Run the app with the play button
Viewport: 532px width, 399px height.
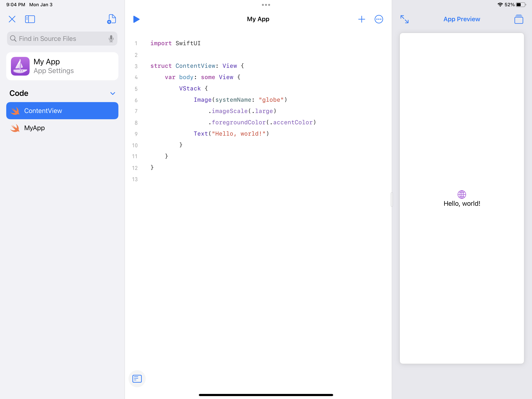point(136,19)
